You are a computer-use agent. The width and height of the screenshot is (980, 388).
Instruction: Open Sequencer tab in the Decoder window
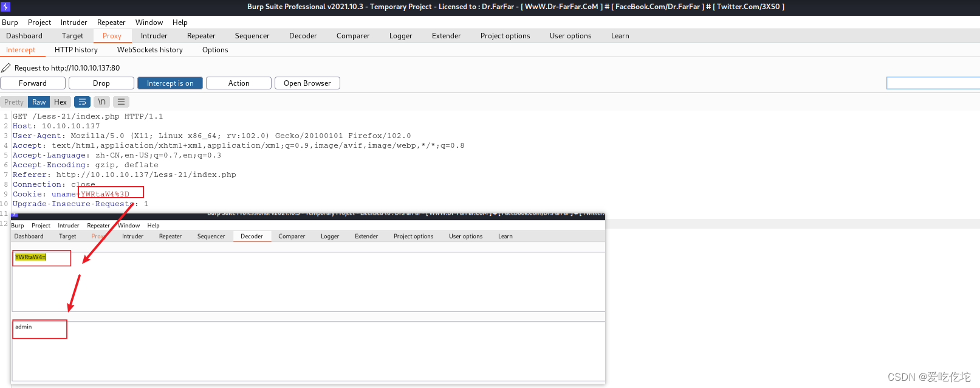click(211, 237)
